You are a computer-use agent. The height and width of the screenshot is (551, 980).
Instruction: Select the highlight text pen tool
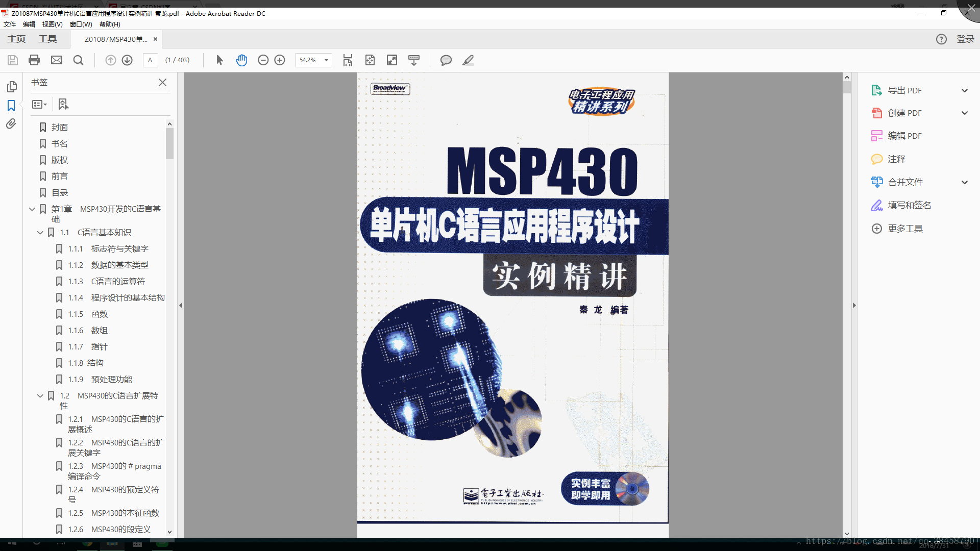(x=468, y=60)
